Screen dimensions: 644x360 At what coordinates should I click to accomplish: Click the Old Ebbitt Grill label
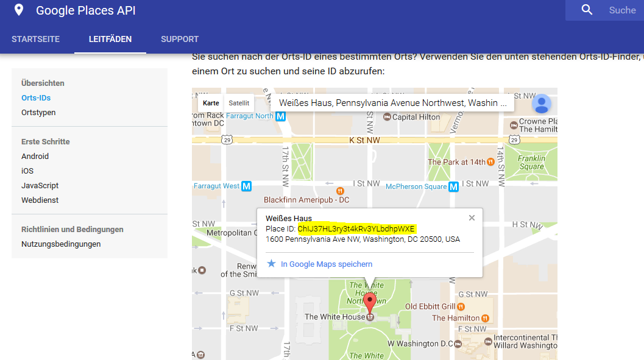430,306
